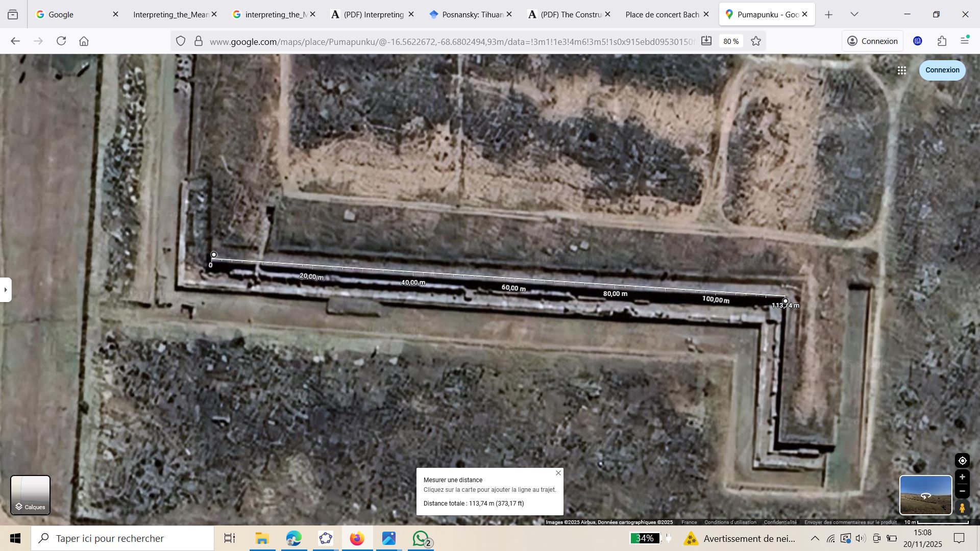This screenshot has height=551, width=980.
Task: Click the my location target icon
Action: click(x=962, y=461)
